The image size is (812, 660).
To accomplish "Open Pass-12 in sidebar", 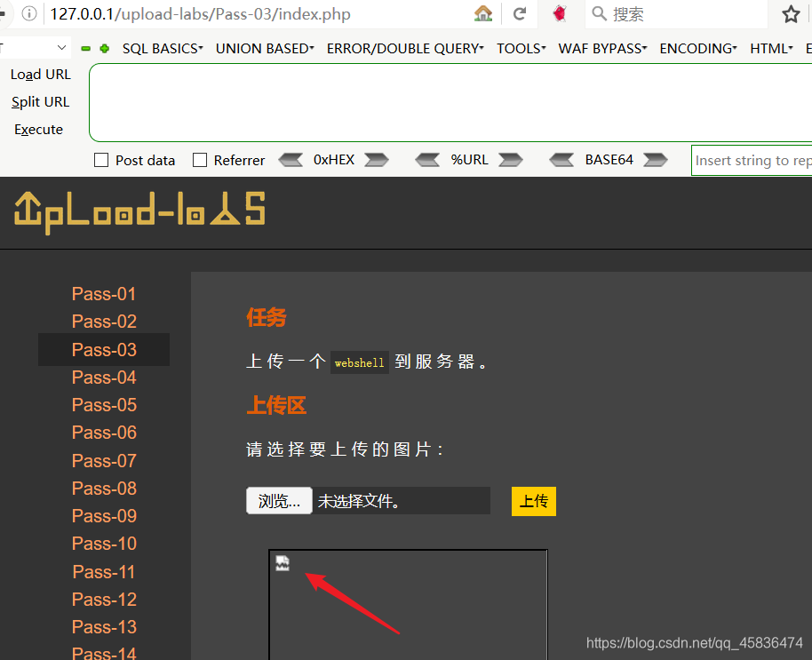I will pyautogui.click(x=104, y=600).
